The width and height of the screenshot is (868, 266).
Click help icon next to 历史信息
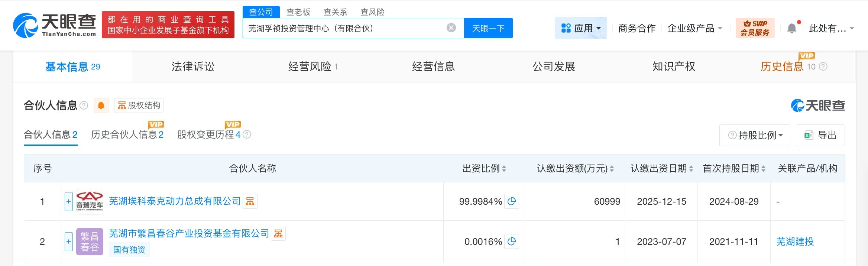point(823,67)
